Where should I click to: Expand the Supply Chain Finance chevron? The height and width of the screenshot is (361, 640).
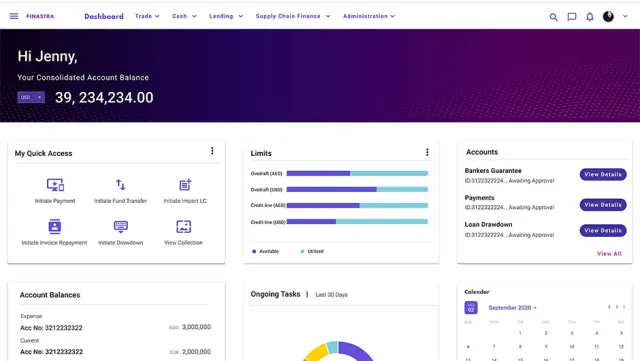point(328,16)
